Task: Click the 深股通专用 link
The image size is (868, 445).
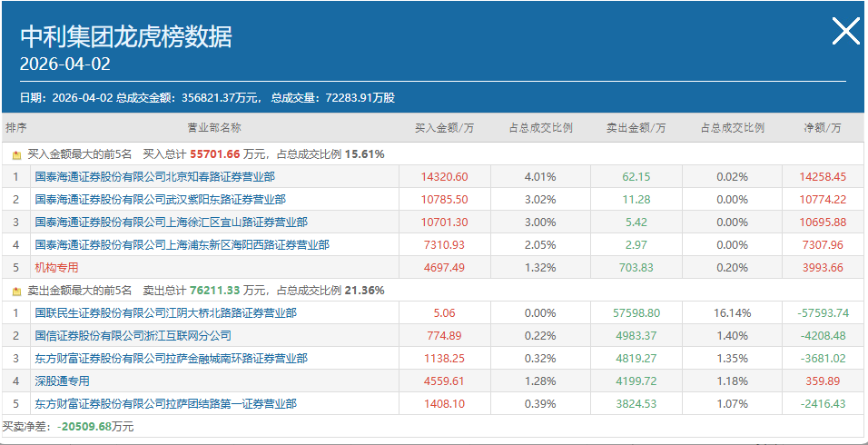Action: pos(62,381)
